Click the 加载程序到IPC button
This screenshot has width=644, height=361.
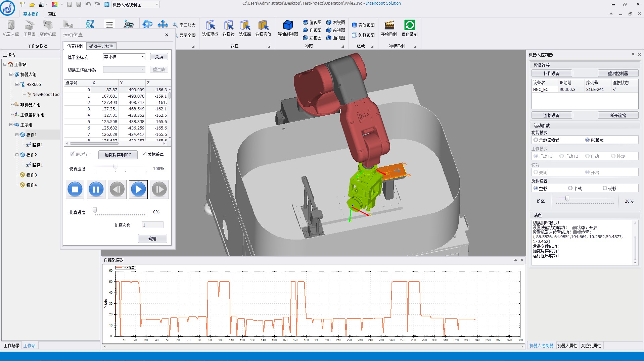coord(118,155)
